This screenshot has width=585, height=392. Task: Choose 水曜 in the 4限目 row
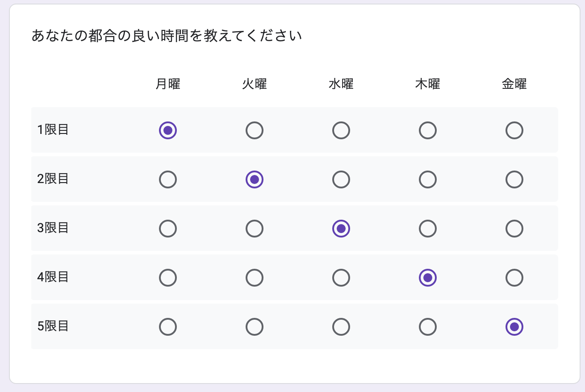tap(341, 278)
